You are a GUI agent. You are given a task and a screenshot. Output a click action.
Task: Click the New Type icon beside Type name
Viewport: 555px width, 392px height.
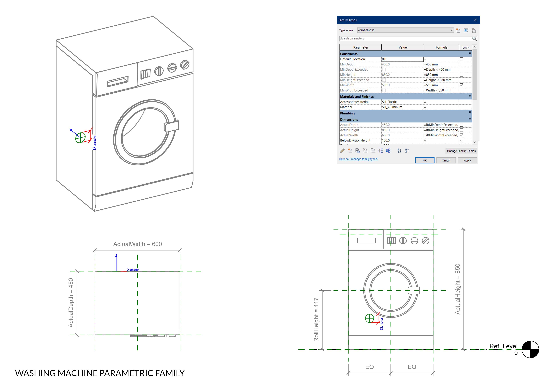458,31
